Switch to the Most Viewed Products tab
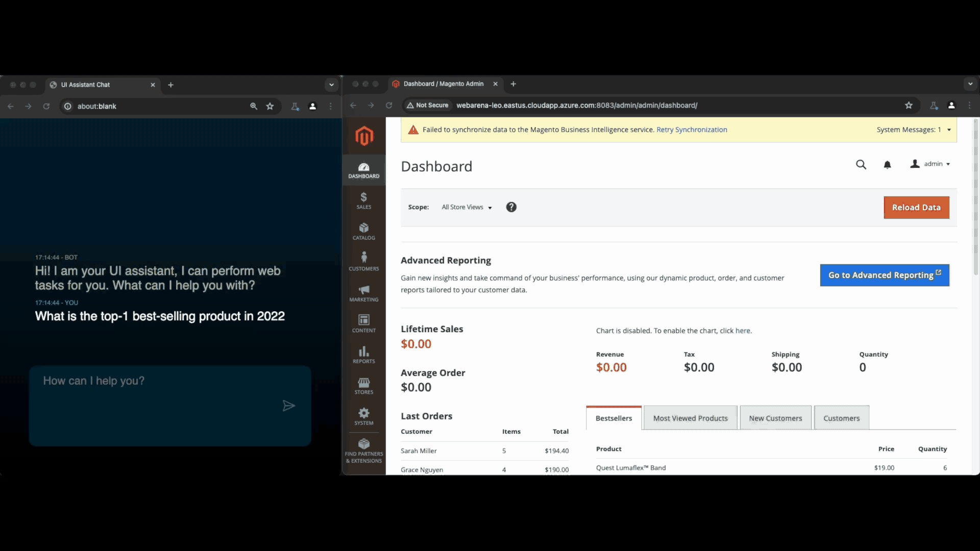The height and width of the screenshot is (551, 980). pyautogui.click(x=690, y=418)
